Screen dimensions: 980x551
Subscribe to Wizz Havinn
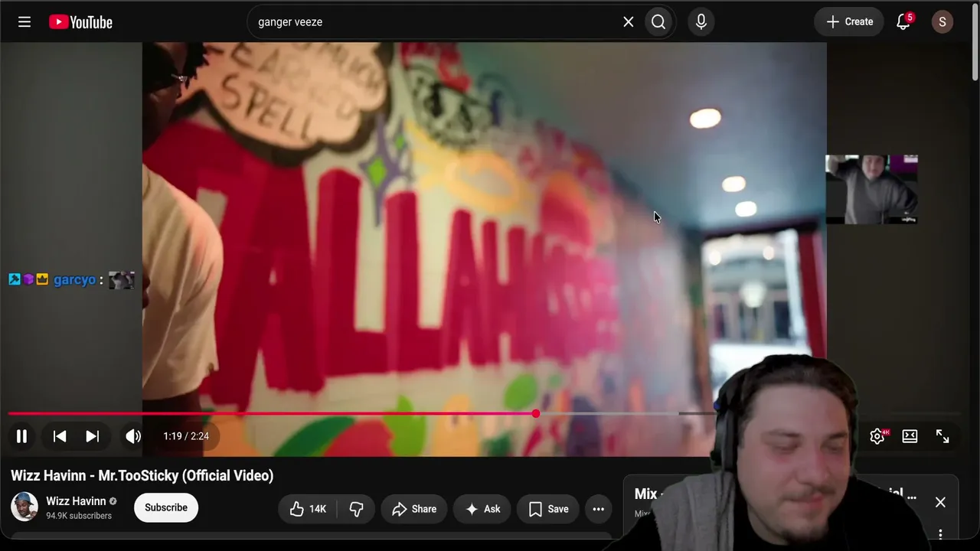(166, 508)
